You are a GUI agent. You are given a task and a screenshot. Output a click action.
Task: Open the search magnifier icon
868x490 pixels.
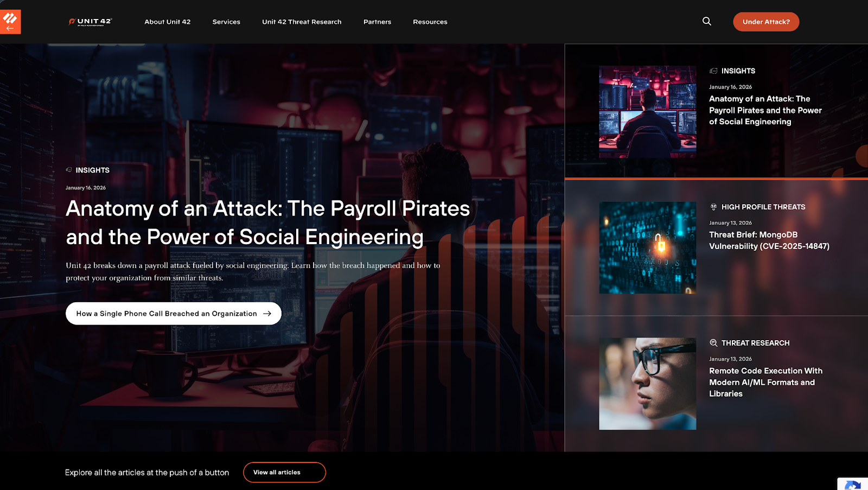tap(706, 21)
